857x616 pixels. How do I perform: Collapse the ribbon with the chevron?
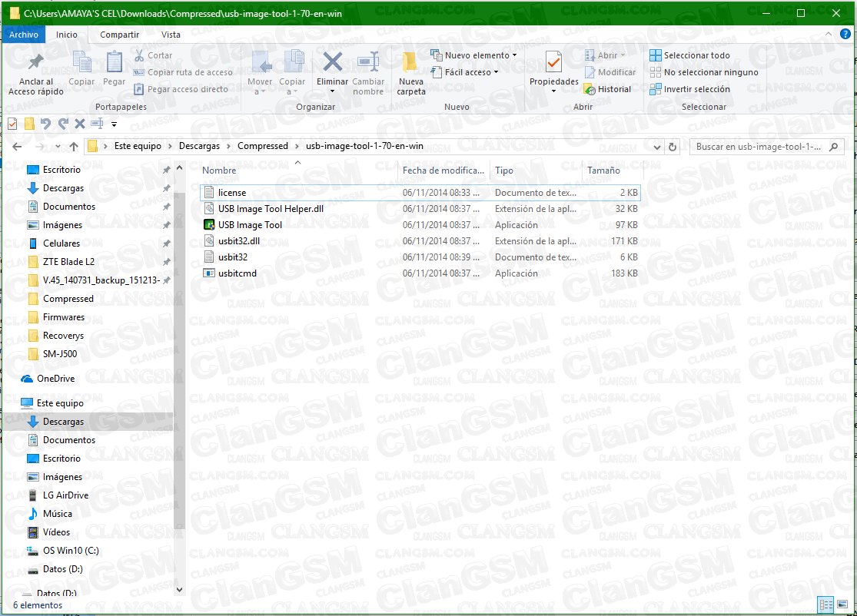point(829,34)
